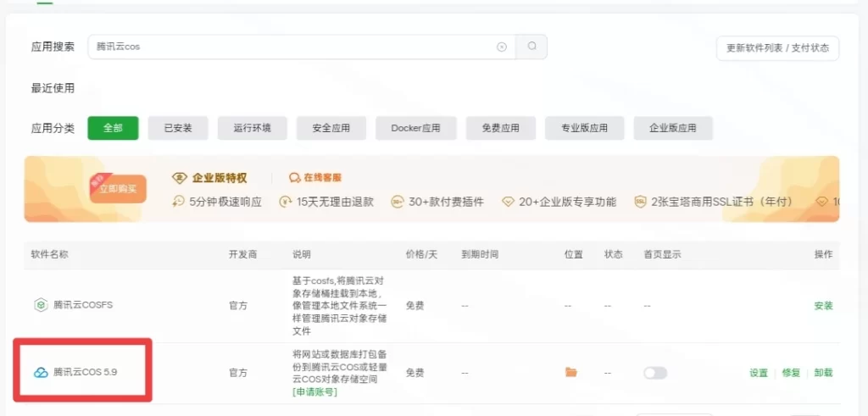Clear the search box text
868x416 pixels.
pos(502,47)
